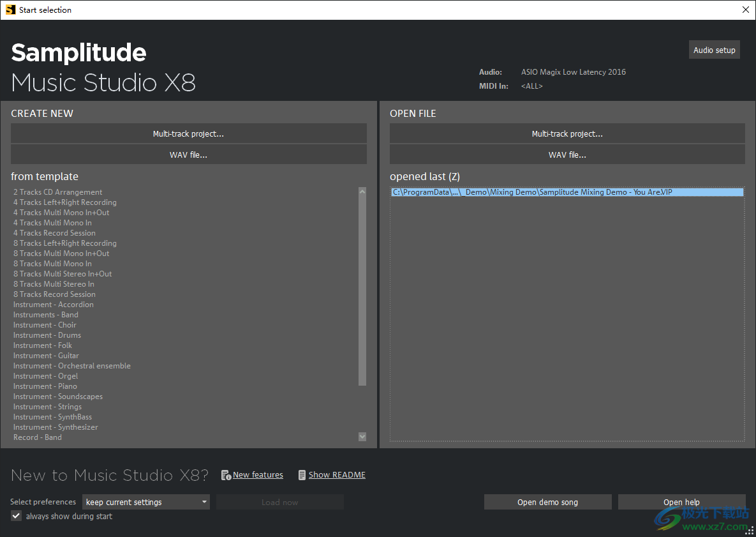Click the info icon beside New features

click(226, 474)
